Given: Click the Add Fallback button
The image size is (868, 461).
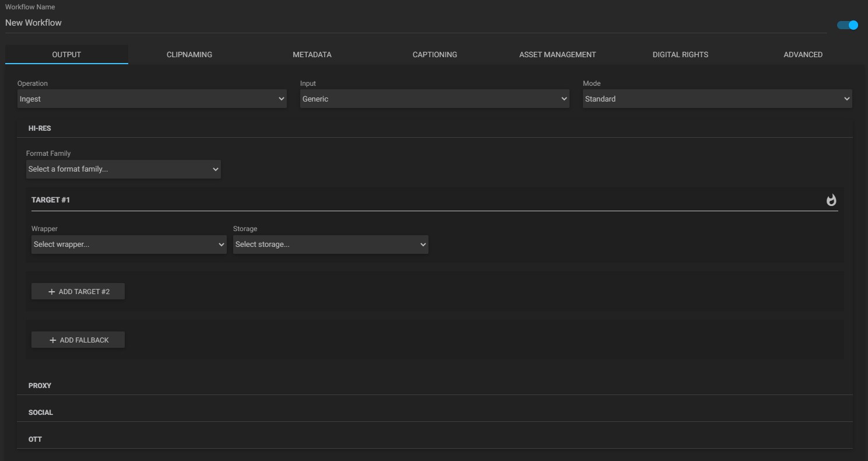Looking at the screenshot, I should (x=78, y=340).
